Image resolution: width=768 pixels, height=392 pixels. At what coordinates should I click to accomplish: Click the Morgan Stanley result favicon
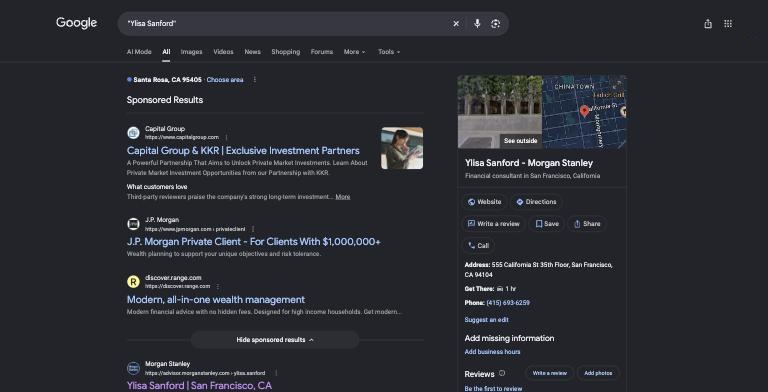133,368
